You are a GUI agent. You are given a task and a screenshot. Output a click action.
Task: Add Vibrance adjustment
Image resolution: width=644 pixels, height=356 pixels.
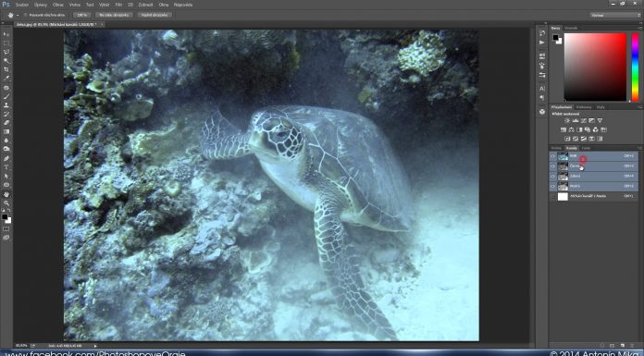point(601,121)
